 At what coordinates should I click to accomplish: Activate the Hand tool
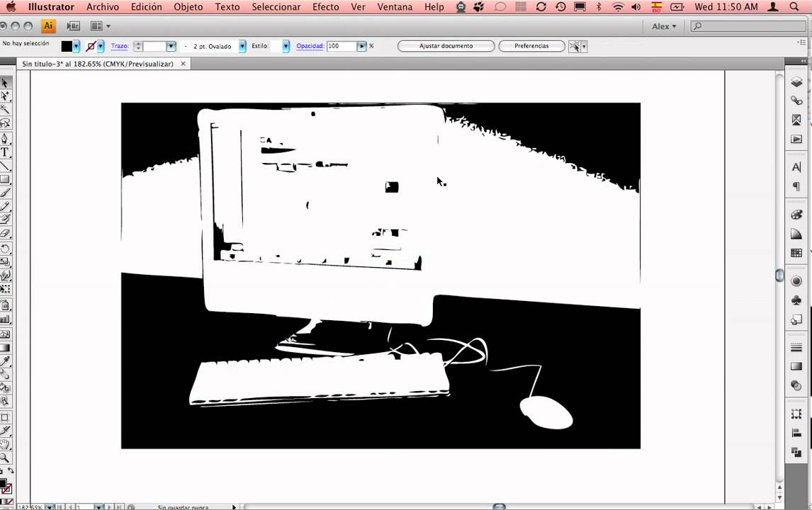point(5,443)
